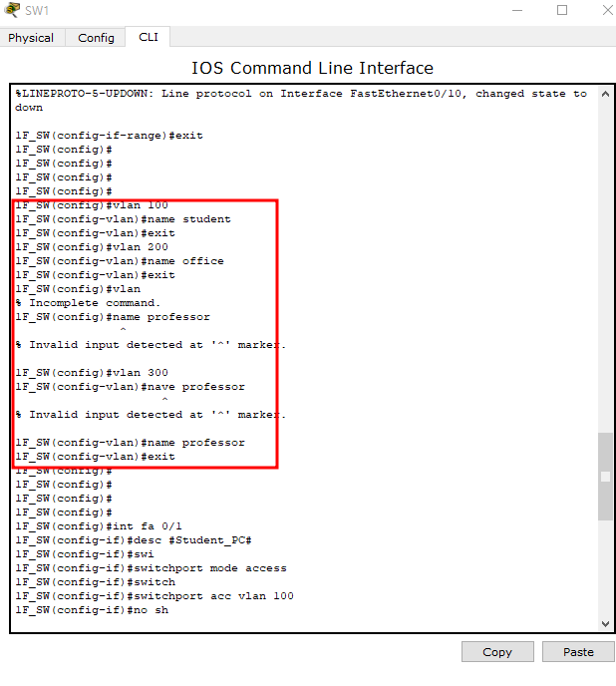Screen dimensions: 616x686
Task: Click the CLI scrollbar down arrow
Action: click(605, 624)
